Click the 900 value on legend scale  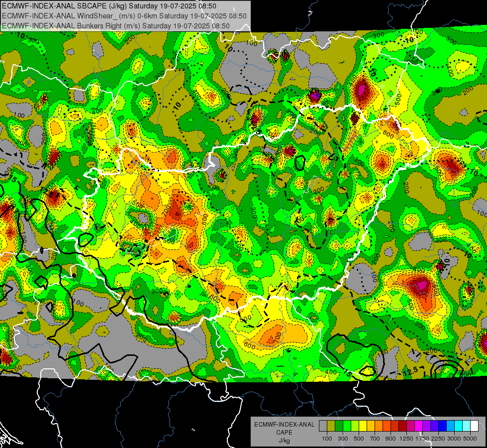click(x=390, y=439)
